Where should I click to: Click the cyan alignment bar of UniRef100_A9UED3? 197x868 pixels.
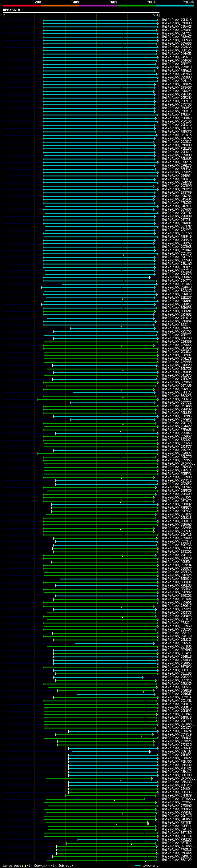[118, 839]
